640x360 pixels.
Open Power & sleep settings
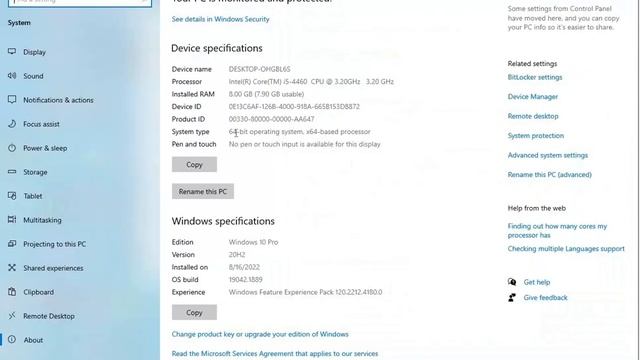pos(45,148)
